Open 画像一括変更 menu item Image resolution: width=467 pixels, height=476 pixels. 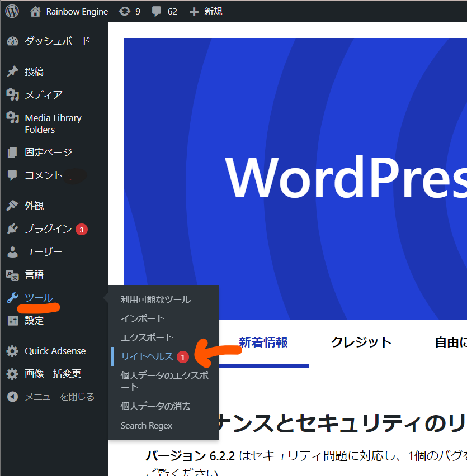click(x=54, y=374)
